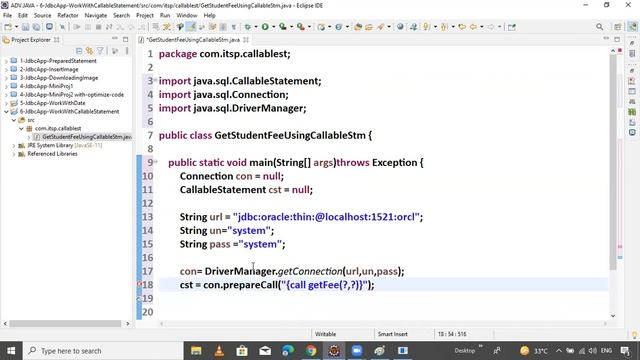Screen dimensions: 640x360
Task: Select the GetStudentFeeUsingCallableStm.java editor tab
Action: tap(193, 40)
